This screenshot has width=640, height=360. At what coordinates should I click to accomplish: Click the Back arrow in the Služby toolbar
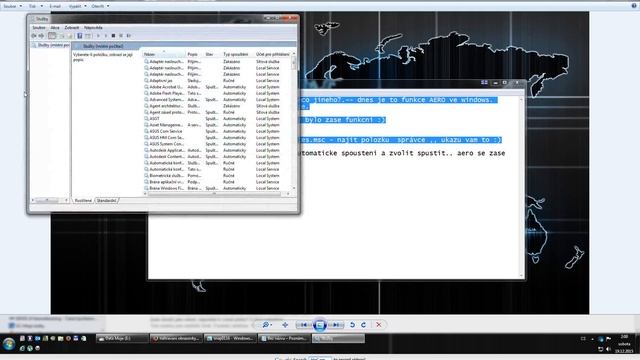point(34,36)
